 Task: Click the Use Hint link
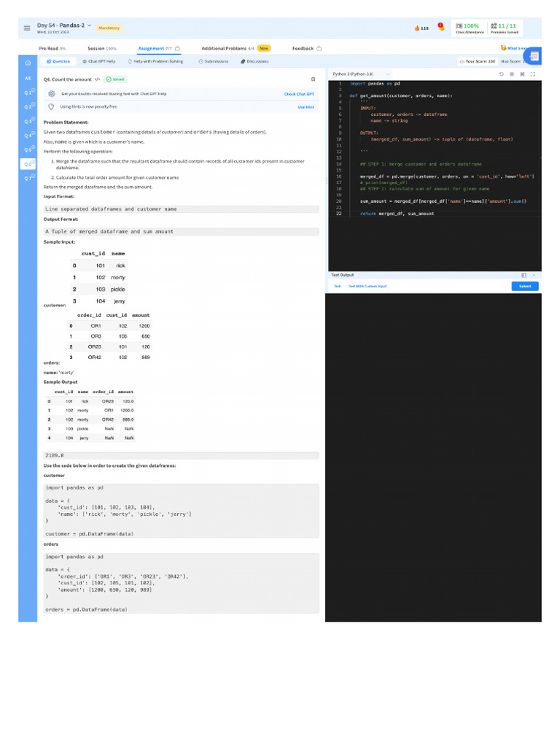point(306,107)
